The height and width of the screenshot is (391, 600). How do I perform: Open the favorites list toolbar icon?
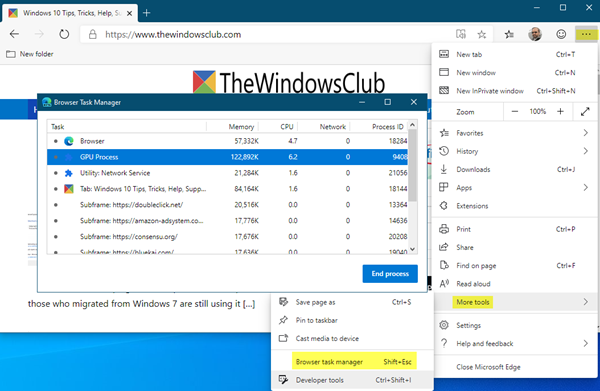(509, 34)
